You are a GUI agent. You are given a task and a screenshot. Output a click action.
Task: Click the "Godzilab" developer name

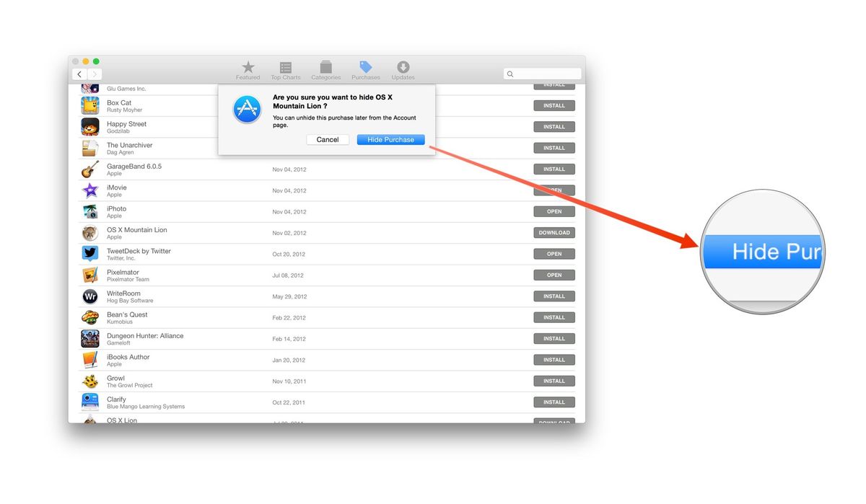[x=119, y=131]
